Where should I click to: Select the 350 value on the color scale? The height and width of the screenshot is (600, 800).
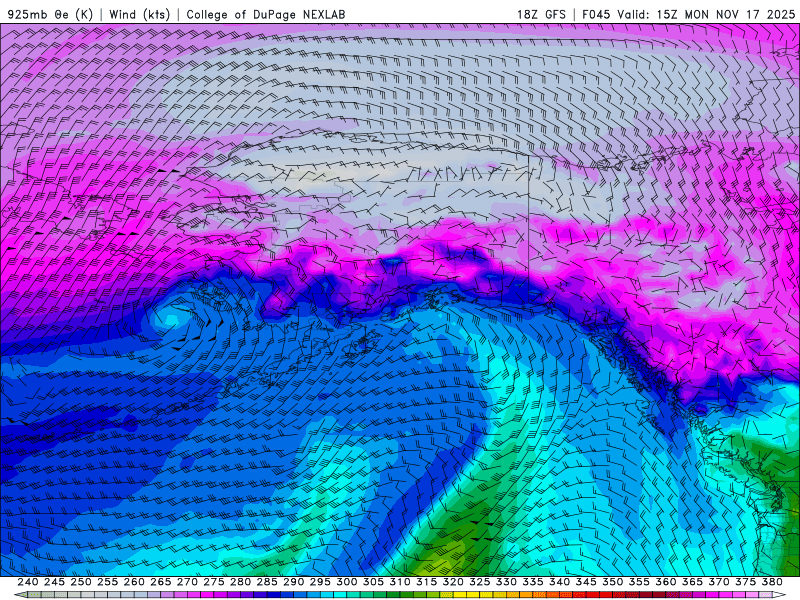pyautogui.click(x=612, y=582)
